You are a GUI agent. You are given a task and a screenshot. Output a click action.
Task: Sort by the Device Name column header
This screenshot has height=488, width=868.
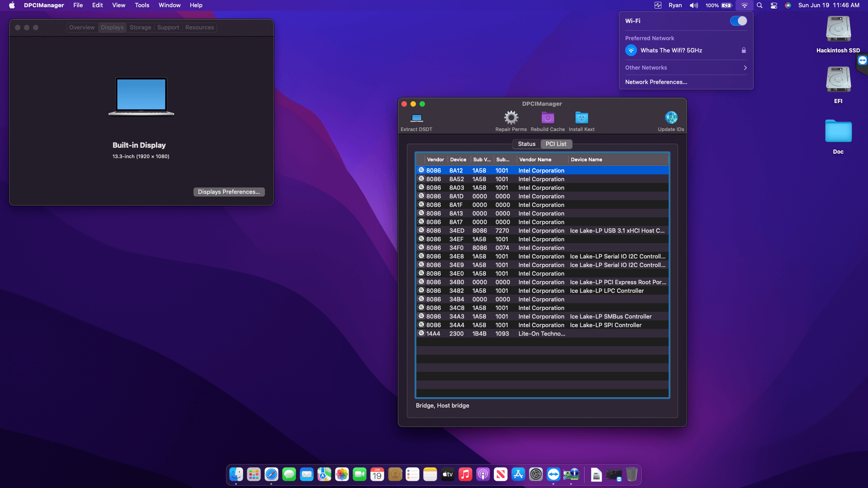coord(618,160)
